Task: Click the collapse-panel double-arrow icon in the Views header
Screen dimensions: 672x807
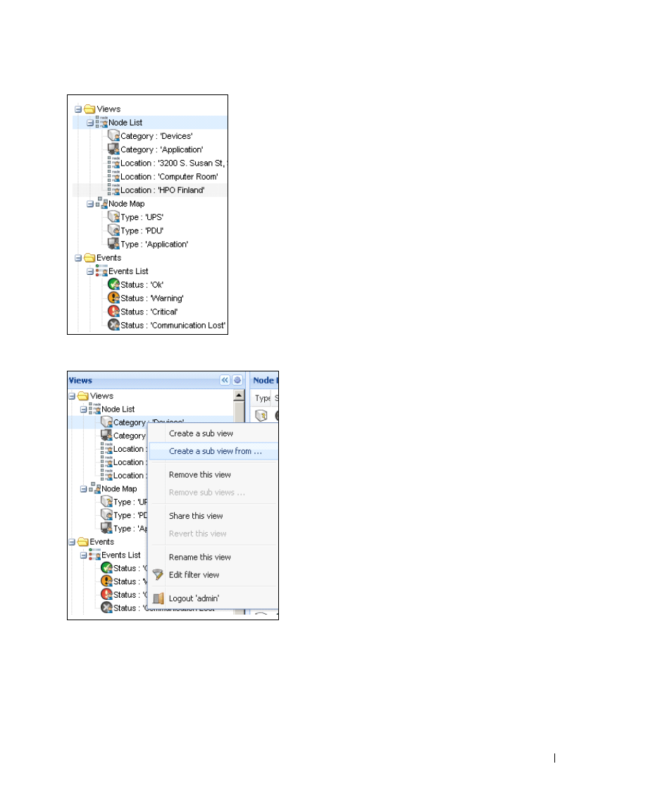Action: pyautogui.click(x=225, y=381)
